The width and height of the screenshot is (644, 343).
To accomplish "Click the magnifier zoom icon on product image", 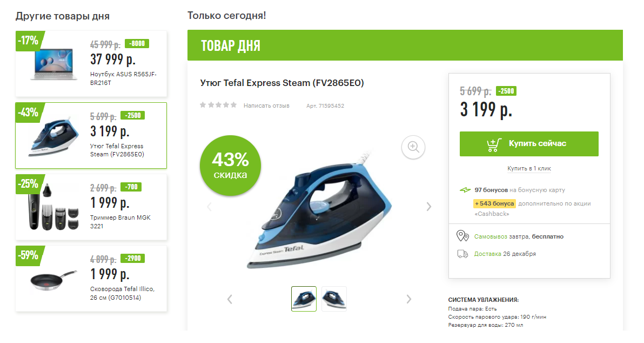I will point(413,147).
